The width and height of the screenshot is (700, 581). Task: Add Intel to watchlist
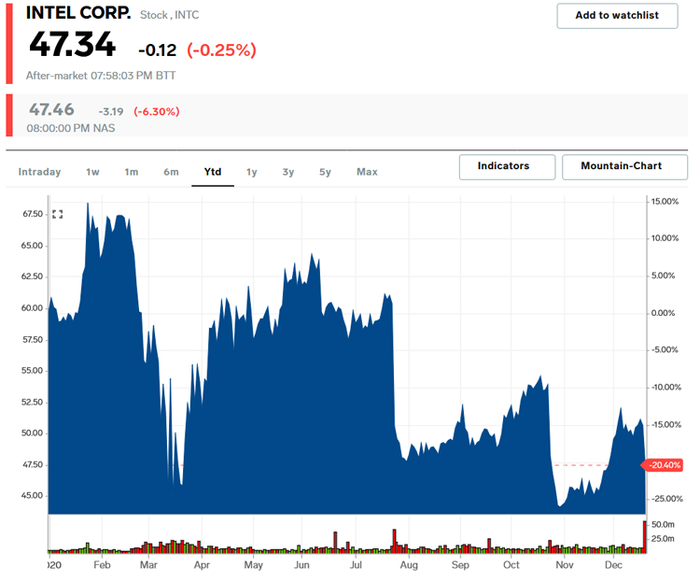tap(617, 16)
